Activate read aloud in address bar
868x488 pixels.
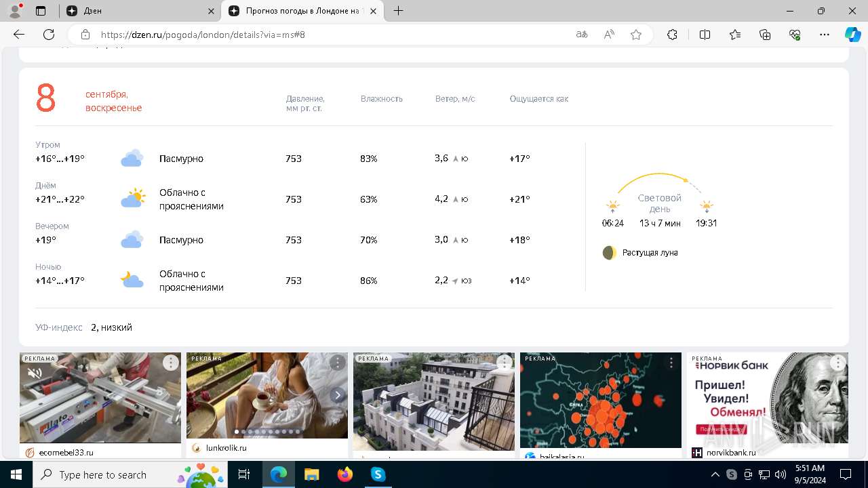609,35
